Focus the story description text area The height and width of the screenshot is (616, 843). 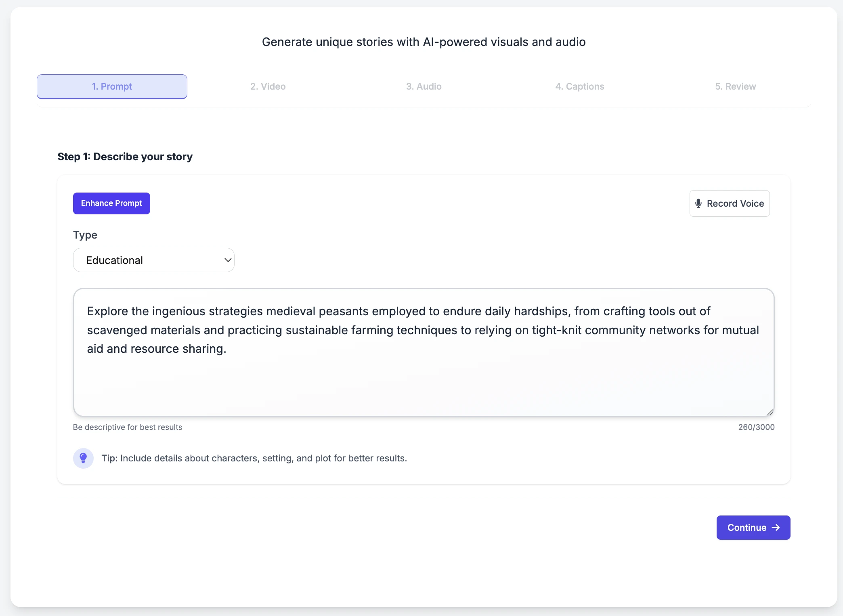click(x=424, y=352)
